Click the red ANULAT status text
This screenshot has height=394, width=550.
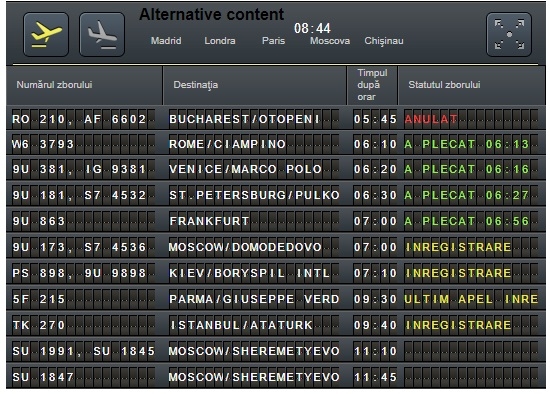point(431,119)
